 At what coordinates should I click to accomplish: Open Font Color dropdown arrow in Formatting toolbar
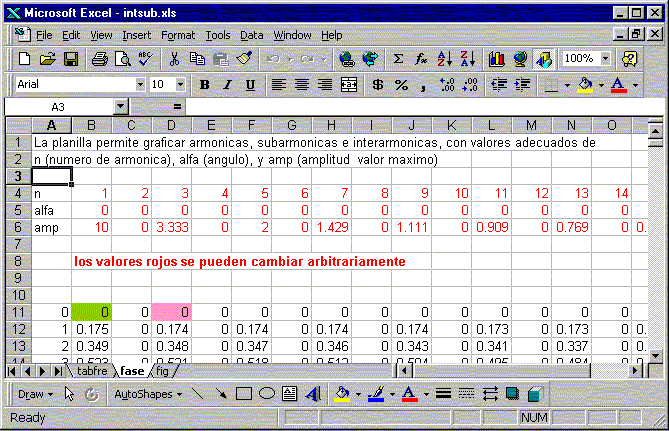[635, 85]
